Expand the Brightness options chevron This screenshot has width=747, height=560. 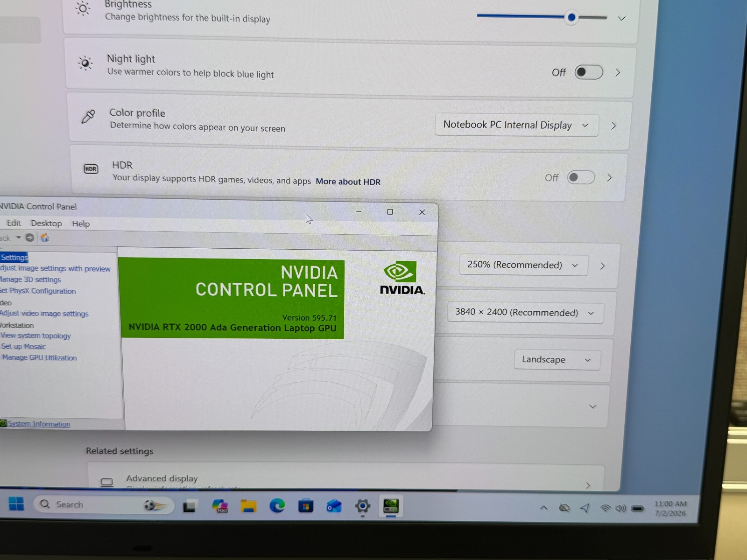point(621,19)
